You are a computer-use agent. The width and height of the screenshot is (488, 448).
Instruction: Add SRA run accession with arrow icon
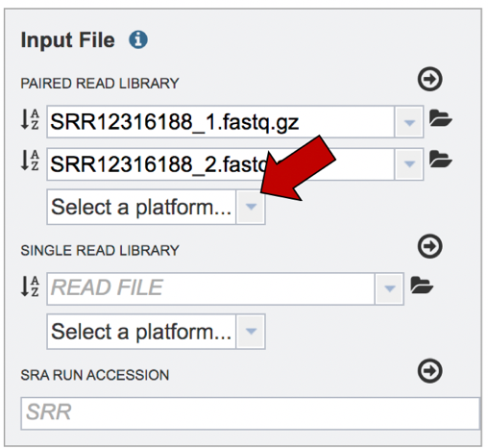pos(429,371)
